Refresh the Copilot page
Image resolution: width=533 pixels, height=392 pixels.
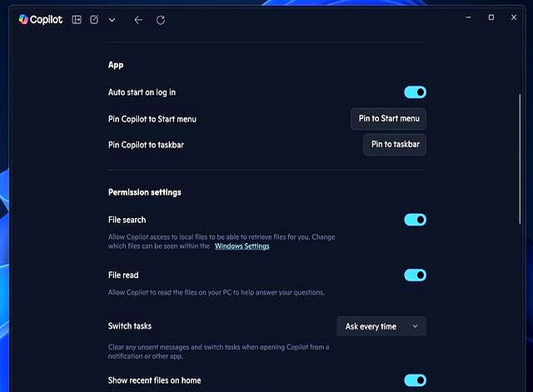coord(161,19)
